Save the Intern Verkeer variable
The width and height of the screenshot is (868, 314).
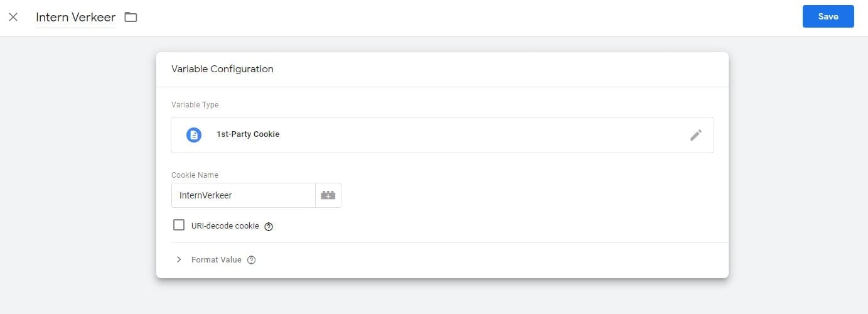pos(828,16)
